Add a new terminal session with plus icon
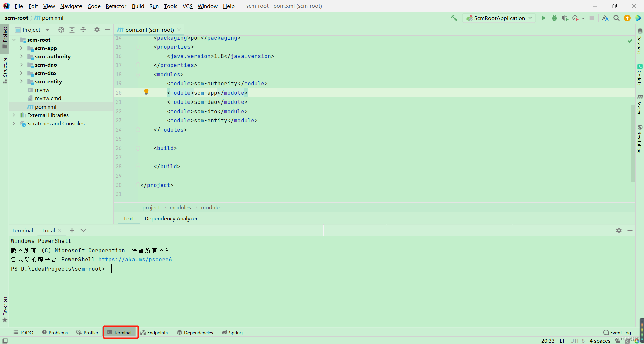Screen dimensions: 644x344 coord(72,230)
